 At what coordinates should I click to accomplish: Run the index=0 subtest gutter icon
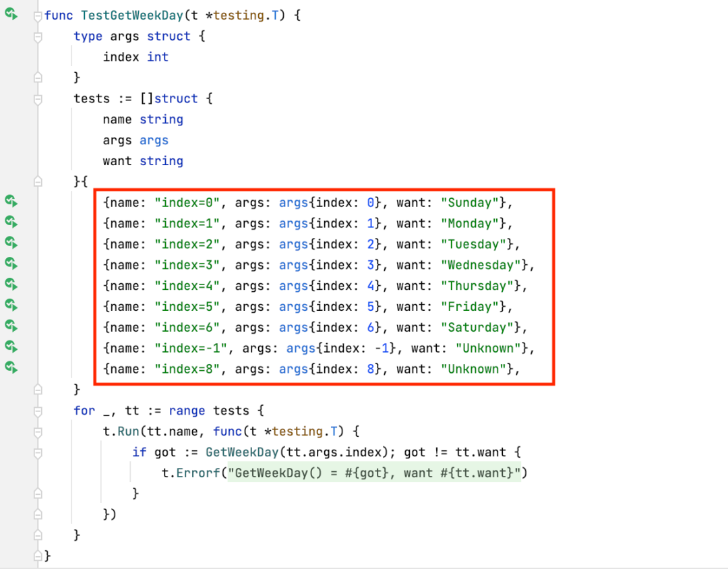pos(11,201)
